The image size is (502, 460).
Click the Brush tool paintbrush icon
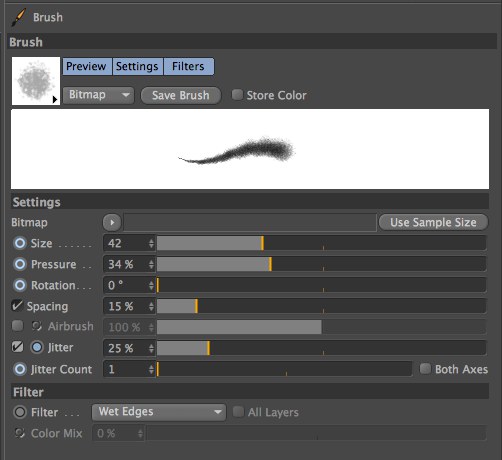coord(18,17)
